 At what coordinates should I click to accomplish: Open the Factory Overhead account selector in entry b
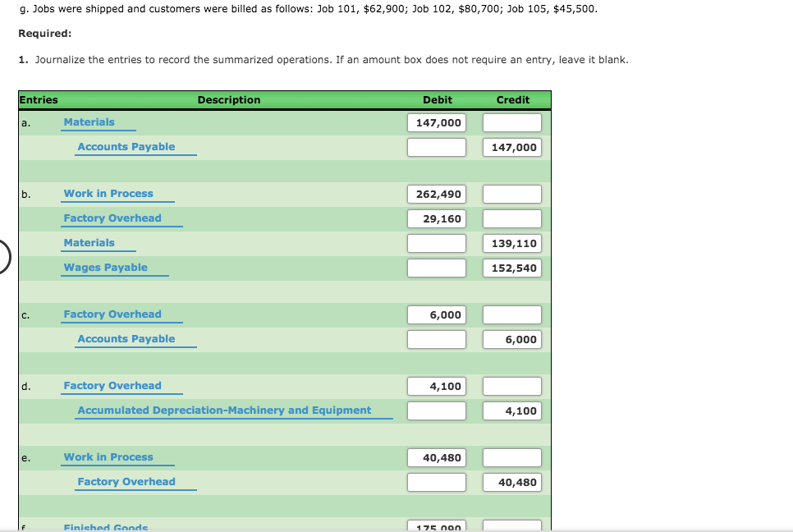tap(112, 218)
